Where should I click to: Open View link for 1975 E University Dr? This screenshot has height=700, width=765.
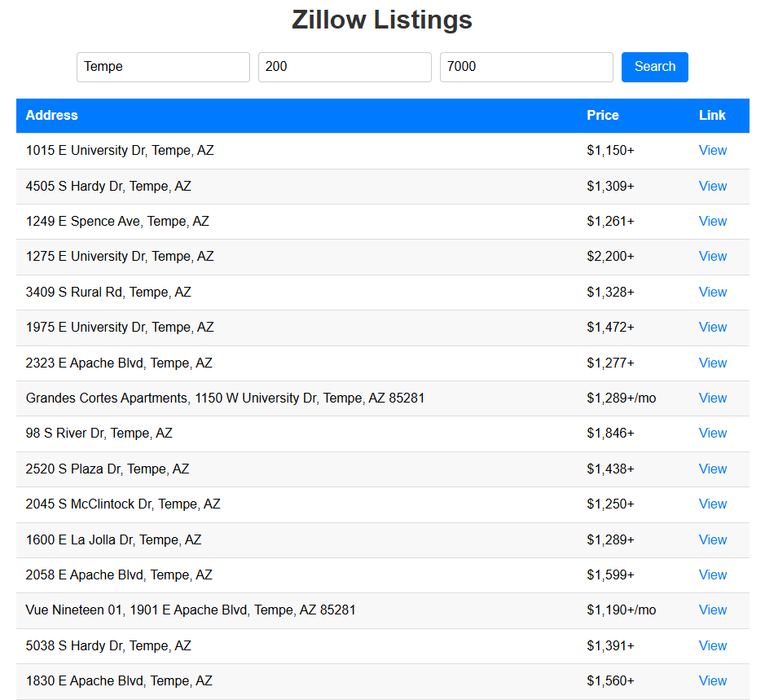(712, 327)
